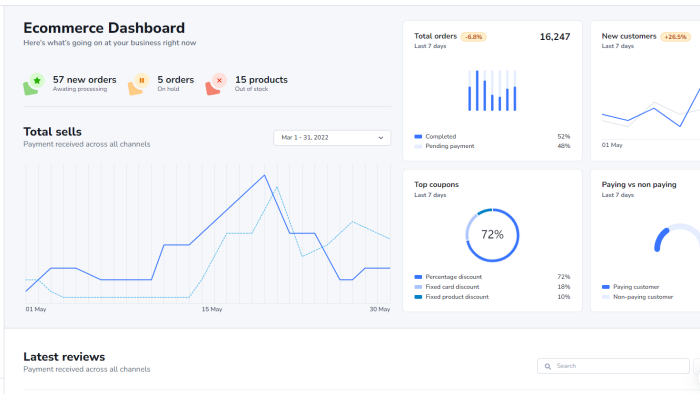This screenshot has height=394, width=700.
Task: Click the Ecommerce Dashboard heading
Action: tap(104, 28)
